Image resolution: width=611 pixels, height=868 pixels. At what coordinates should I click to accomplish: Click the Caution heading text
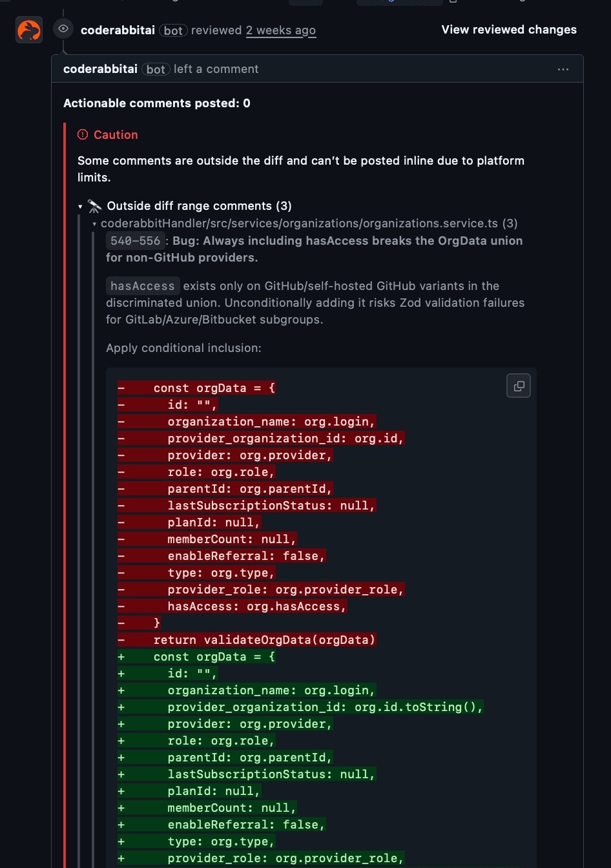pos(116,135)
